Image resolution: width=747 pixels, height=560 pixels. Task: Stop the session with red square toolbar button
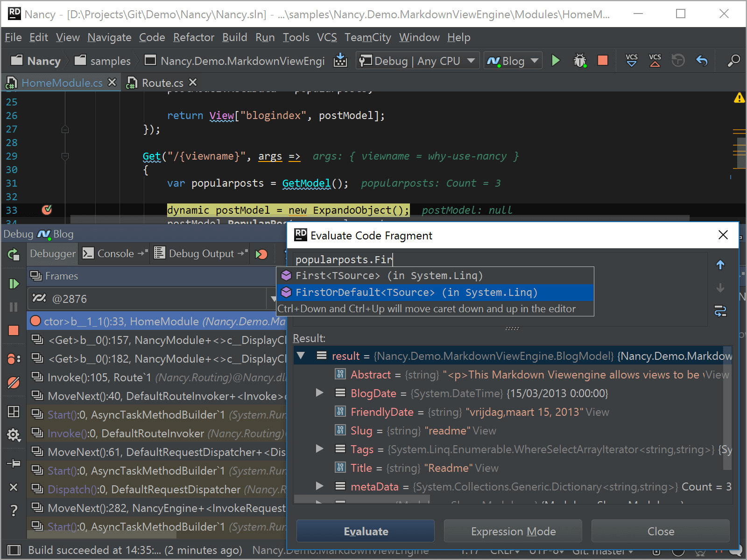[603, 61]
